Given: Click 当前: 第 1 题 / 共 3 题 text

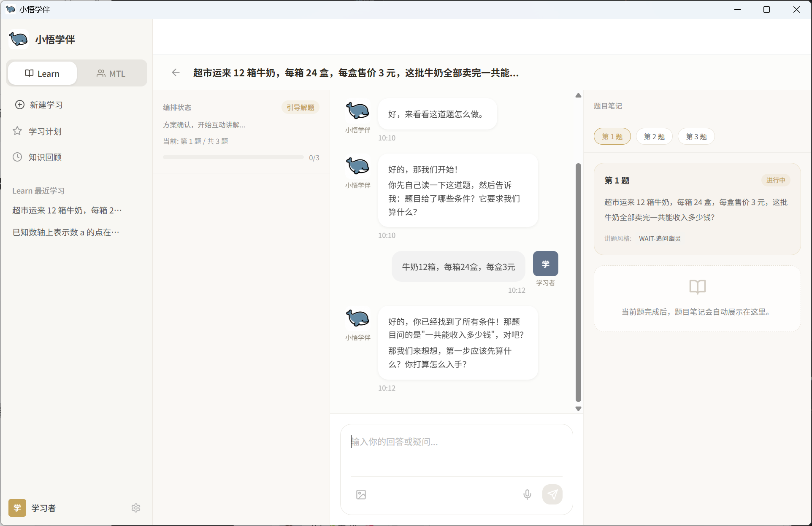Looking at the screenshot, I should tap(195, 141).
